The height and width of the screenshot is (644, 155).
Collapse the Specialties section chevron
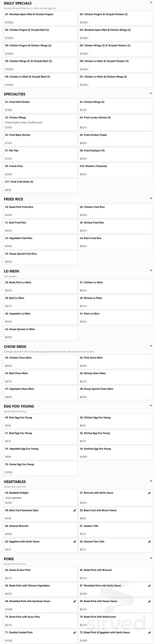(x=151, y=93)
